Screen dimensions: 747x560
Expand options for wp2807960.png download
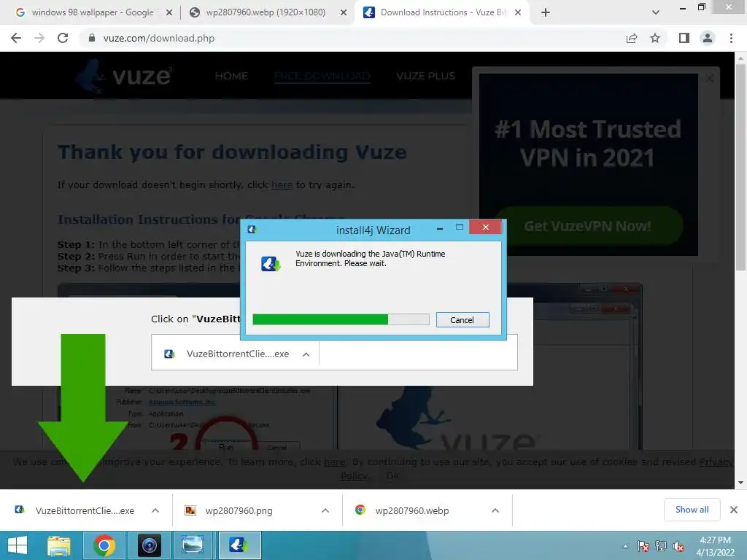click(x=325, y=510)
